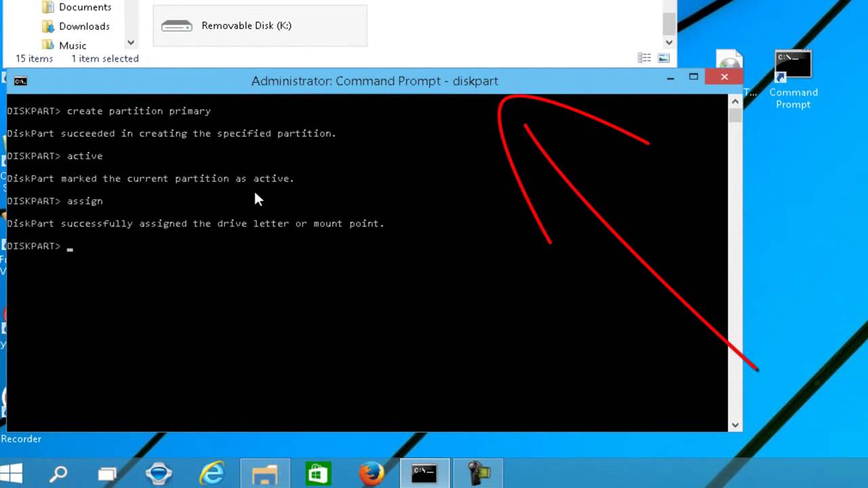The image size is (868, 488).
Task: Minimize the Command Prompt window
Action: 671,78
